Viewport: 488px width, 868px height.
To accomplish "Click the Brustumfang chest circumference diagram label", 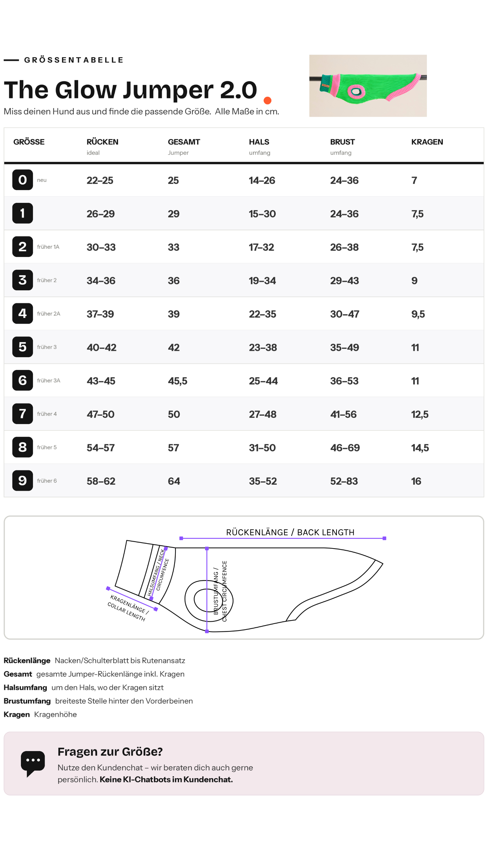I will point(220,591).
